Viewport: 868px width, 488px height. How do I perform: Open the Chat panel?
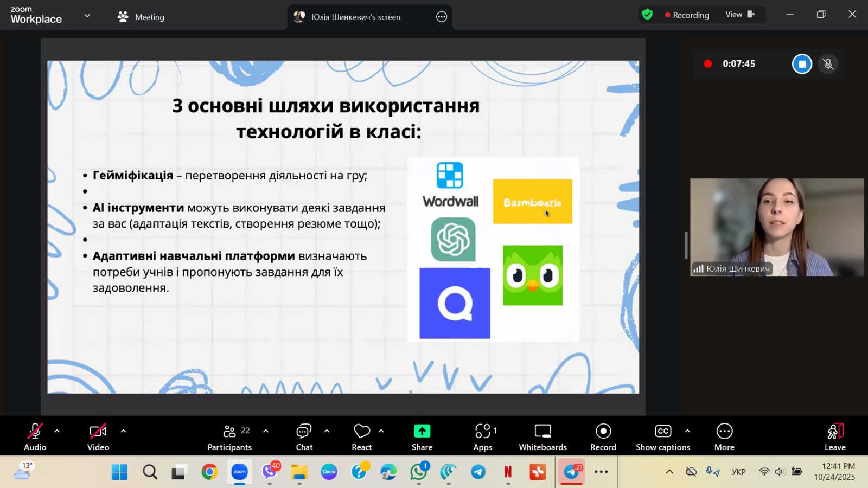click(304, 436)
